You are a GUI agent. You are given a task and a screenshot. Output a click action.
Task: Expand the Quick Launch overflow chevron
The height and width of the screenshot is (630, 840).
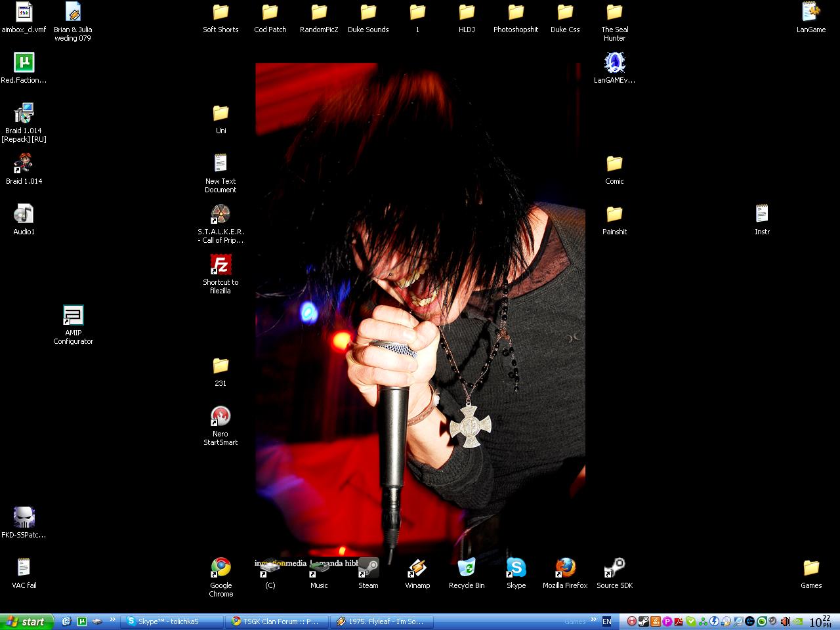(112, 619)
